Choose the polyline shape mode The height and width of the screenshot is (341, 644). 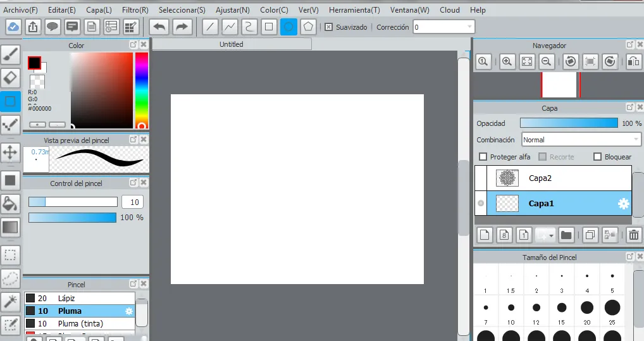tap(230, 27)
